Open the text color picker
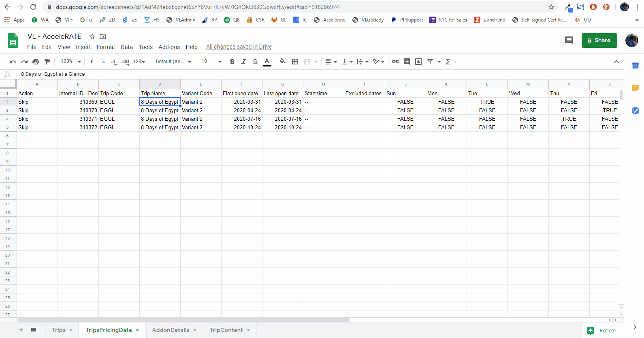 pos(267,62)
